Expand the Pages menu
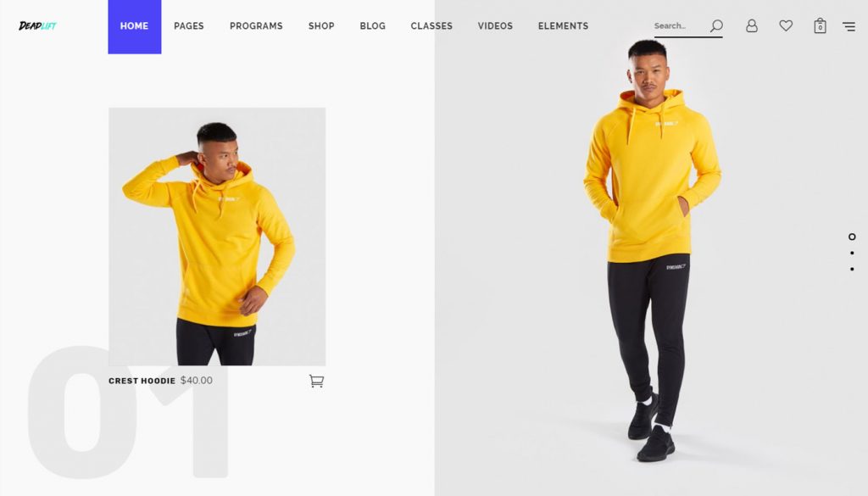This screenshot has height=496, width=868. 189,26
